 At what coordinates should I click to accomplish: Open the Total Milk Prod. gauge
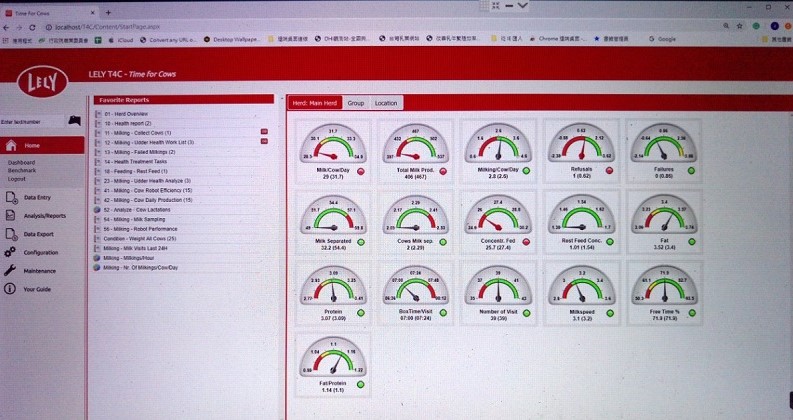(415, 151)
